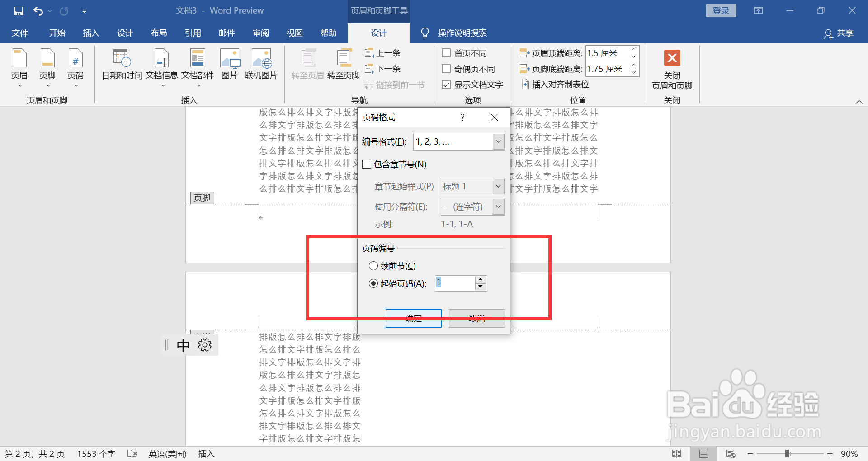Click the 起始页码 number input field
The image size is (868, 461).
coord(455,283)
